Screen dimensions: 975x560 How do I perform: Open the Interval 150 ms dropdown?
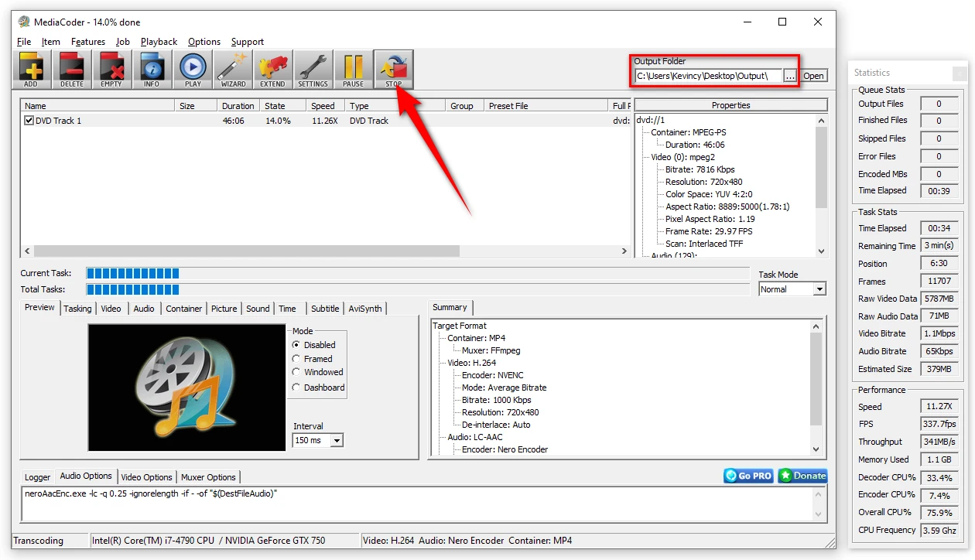(317, 440)
